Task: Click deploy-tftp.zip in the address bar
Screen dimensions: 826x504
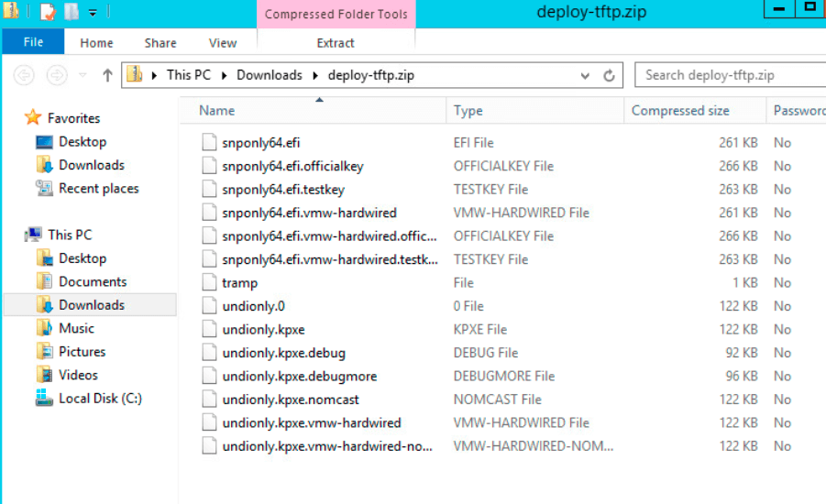Action: point(371,75)
